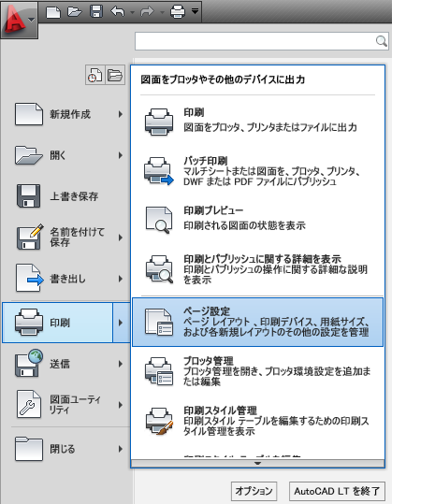Choose プロッタ管理 in the submenu

(x=257, y=371)
